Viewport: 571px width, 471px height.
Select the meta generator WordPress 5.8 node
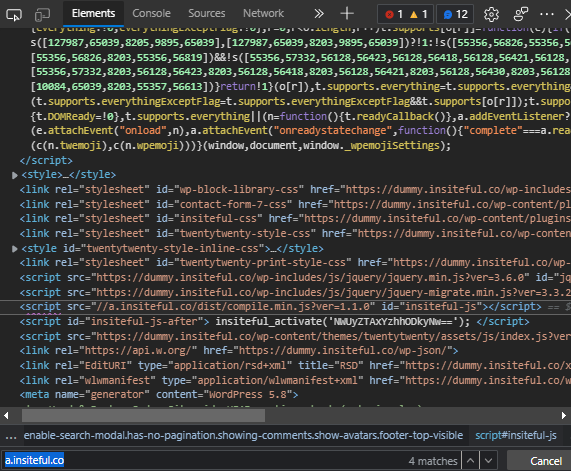tap(159, 395)
